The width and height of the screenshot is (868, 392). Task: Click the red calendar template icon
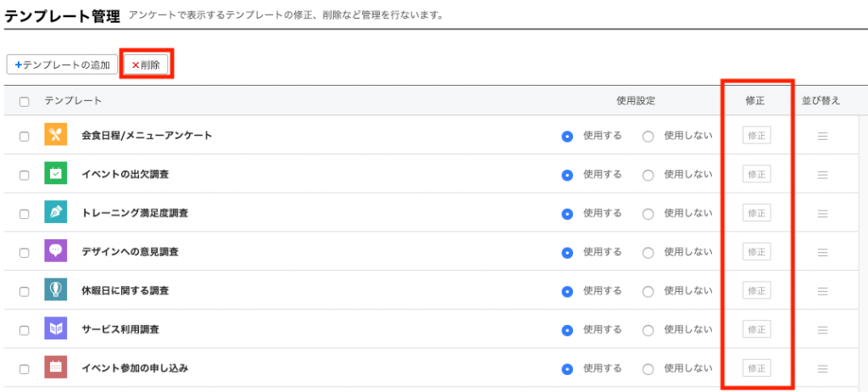click(55, 368)
